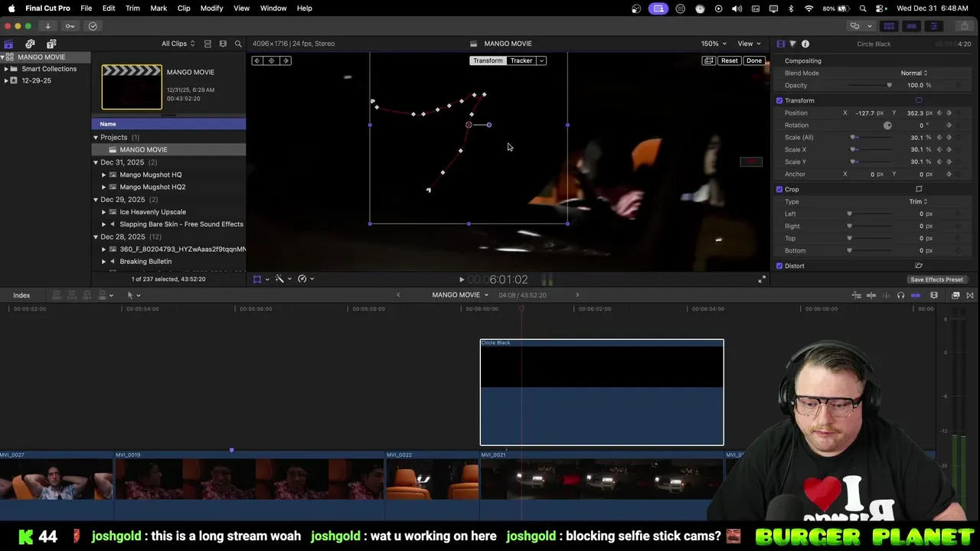Disable the Crop checkbox
Screen dimensions: 980x551
point(779,189)
